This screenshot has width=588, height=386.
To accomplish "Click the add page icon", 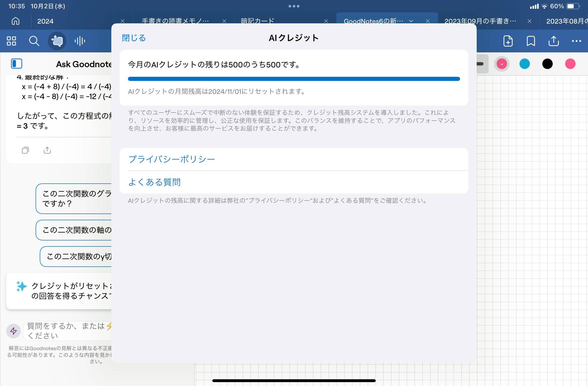I will [508, 41].
